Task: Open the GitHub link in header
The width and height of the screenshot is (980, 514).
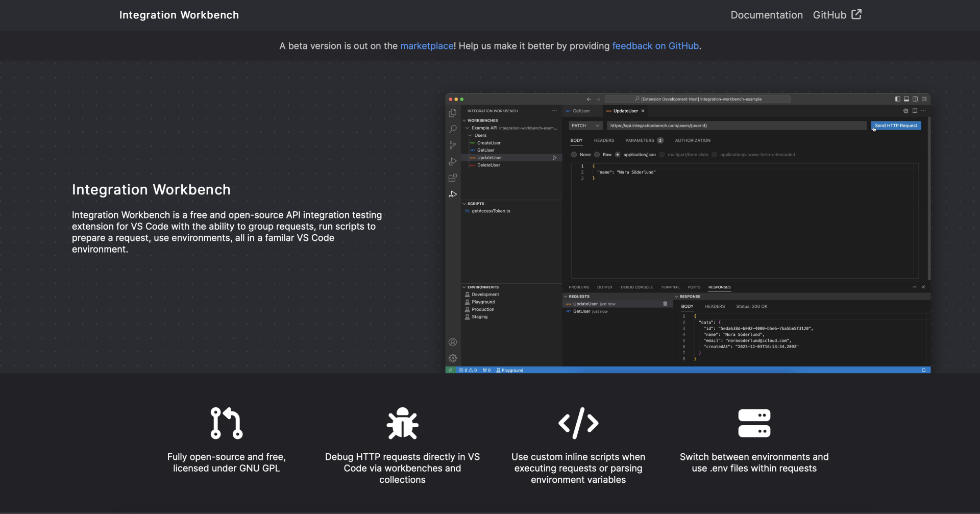Action: click(x=837, y=15)
